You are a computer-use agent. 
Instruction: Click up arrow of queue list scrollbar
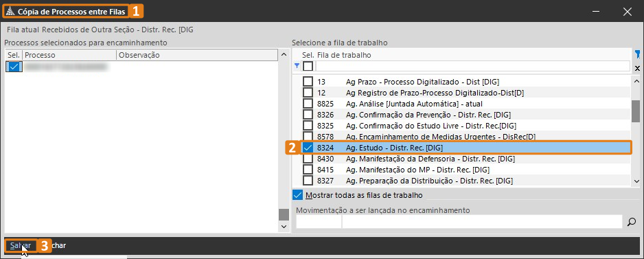tap(636, 80)
